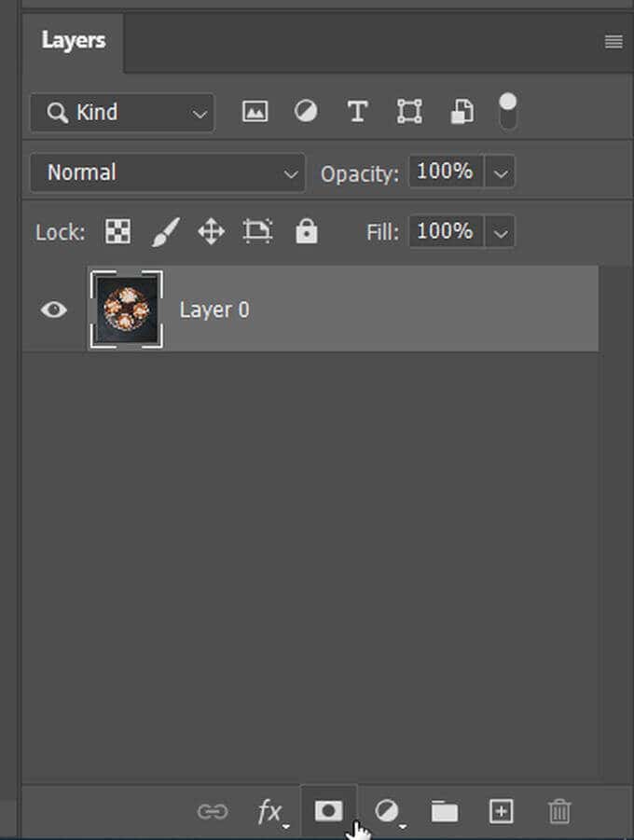The height and width of the screenshot is (840, 634).
Task: Select the Layer 0 thumbnail
Action: click(127, 310)
